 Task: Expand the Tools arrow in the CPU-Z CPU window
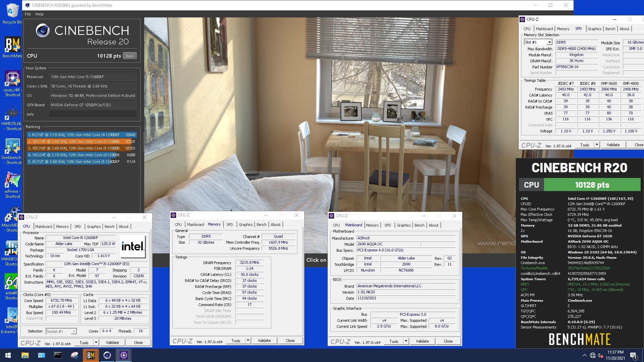96,343
